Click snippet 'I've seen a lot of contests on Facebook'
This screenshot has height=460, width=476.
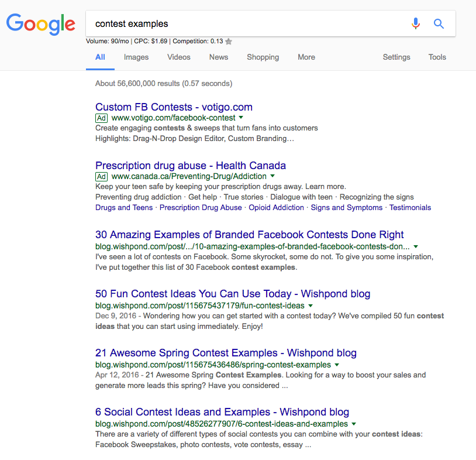pyautogui.click(x=264, y=262)
